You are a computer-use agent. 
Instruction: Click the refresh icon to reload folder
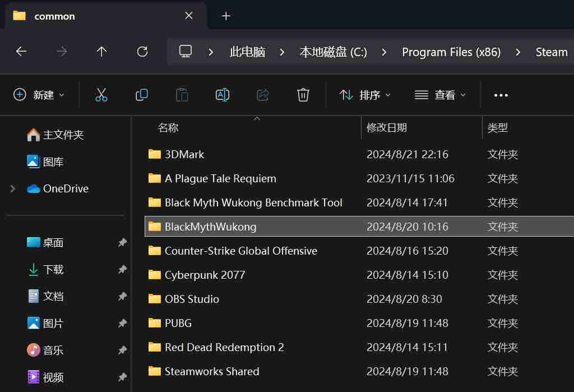pyautogui.click(x=142, y=52)
